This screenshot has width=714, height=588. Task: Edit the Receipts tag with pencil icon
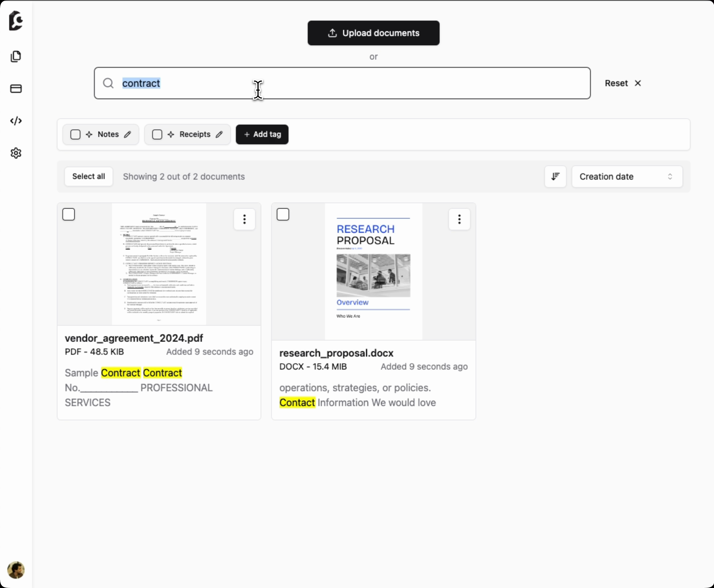point(219,134)
